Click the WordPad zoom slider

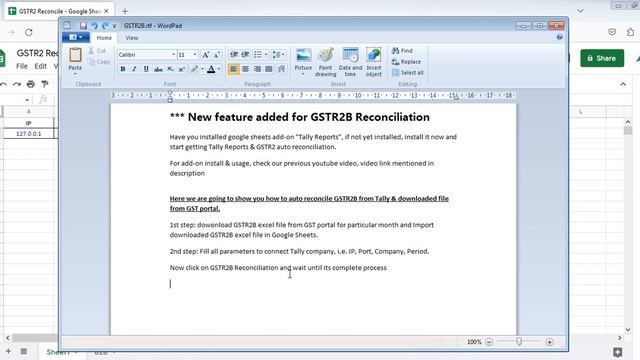pyautogui.click(x=519, y=342)
